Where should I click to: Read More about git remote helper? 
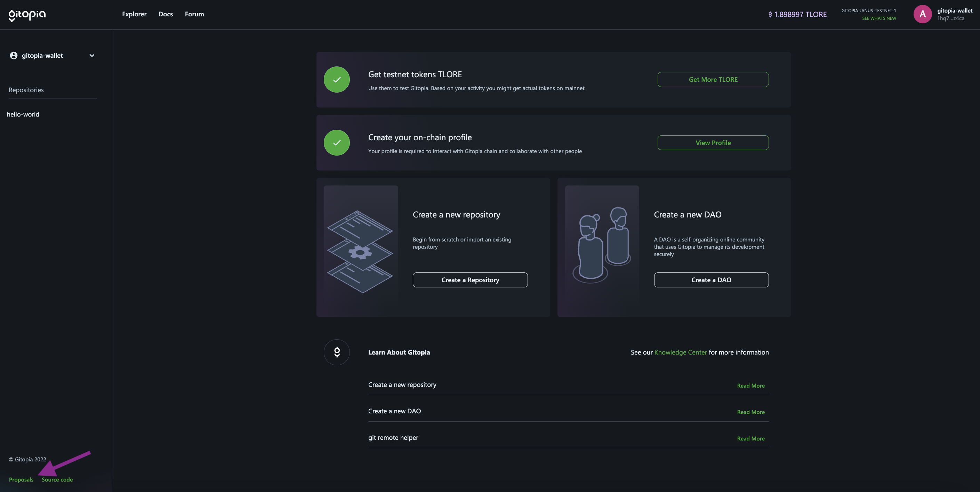(750, 438)
